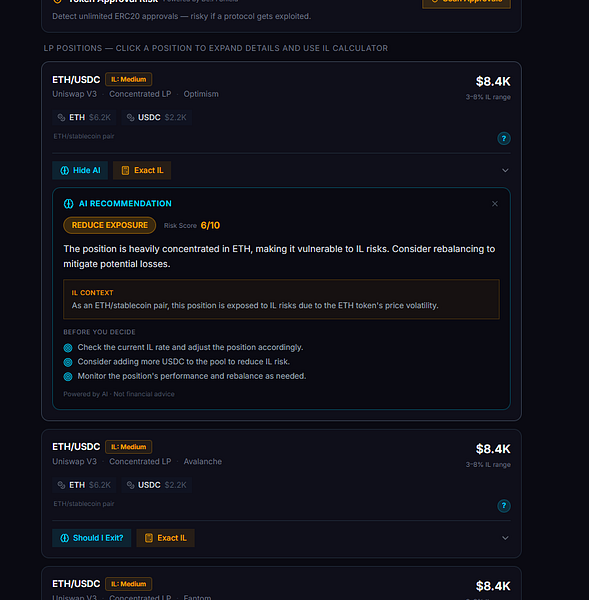
Task: Click $8.4K value of Optimism position
Action: pos(493,81)
